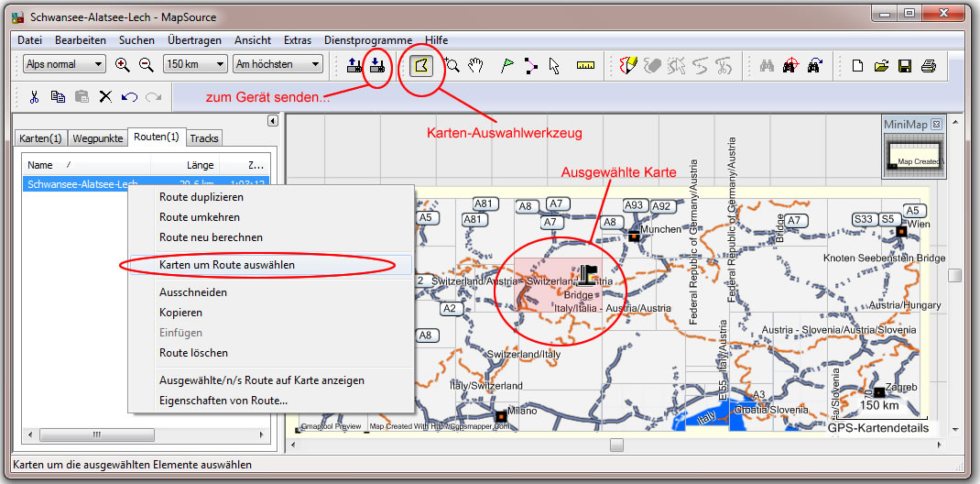Open the 150 km scale dropdown
The height and width of the screenshot is (484, 980).
(x=194, y=64)
